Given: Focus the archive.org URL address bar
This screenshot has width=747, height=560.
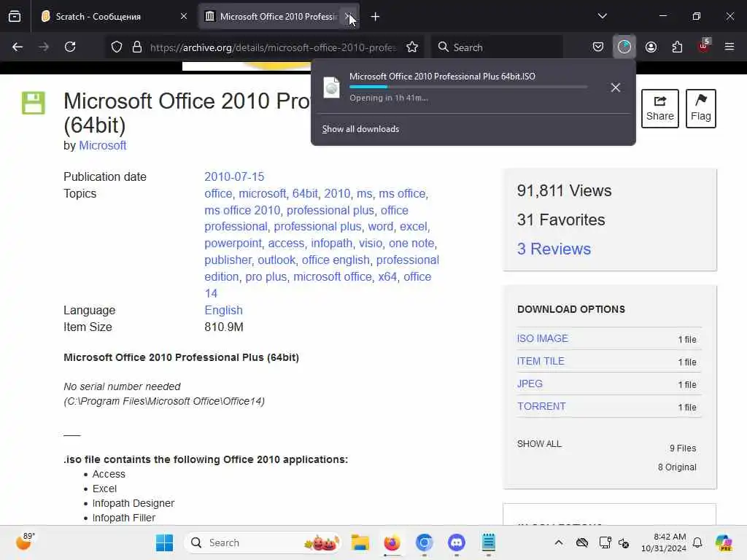Looking at the screenshot, I should (x=274, y=47).
